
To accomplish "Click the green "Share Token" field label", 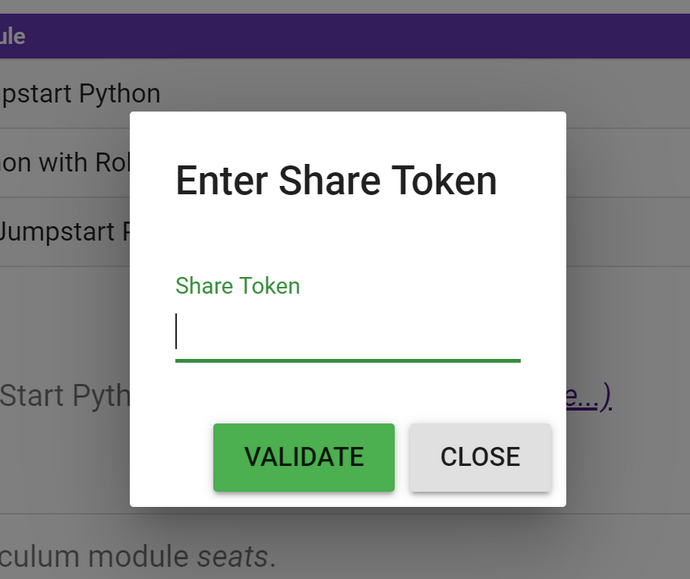I will [x=237, y=286].
